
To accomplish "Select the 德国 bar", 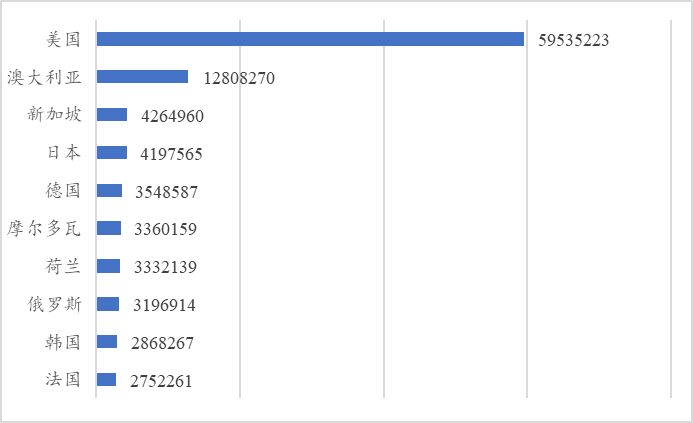I will (109, 191).
